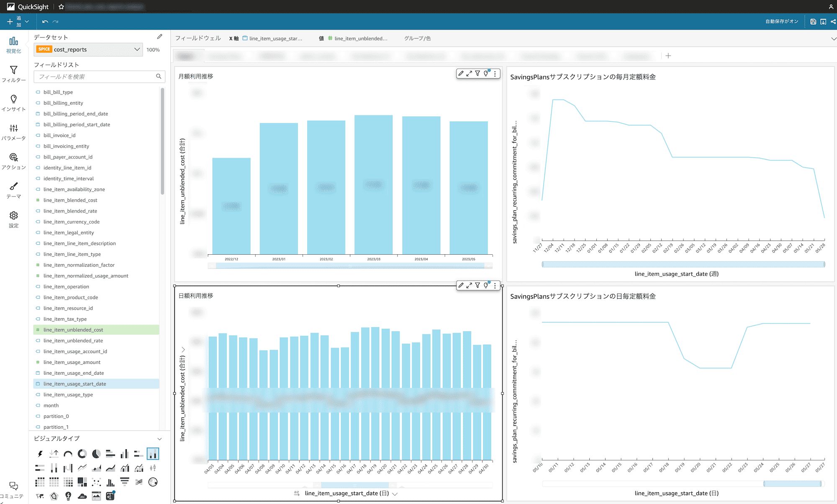This screenshot has width=837, height=504.
Task: Pick the scatter plot visual type
Action: coord(96,482)
